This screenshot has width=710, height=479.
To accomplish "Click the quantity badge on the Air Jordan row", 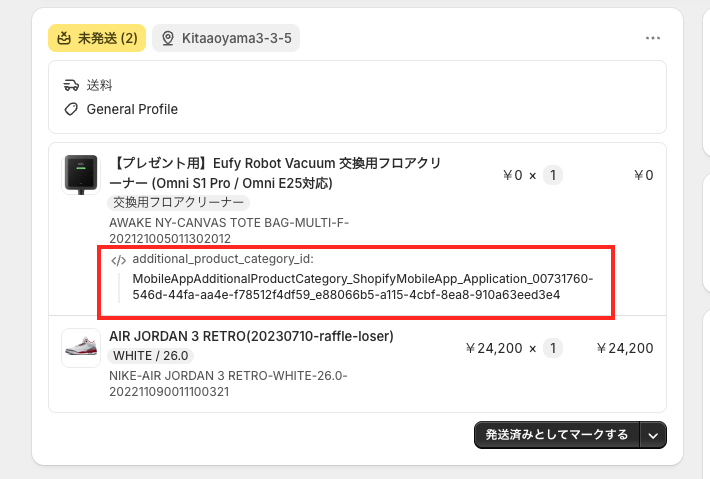I will click(x=553, y=348).
